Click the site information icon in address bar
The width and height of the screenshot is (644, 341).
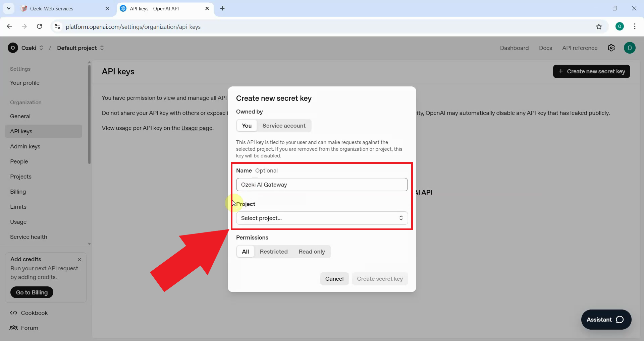[x=57, y=26]
